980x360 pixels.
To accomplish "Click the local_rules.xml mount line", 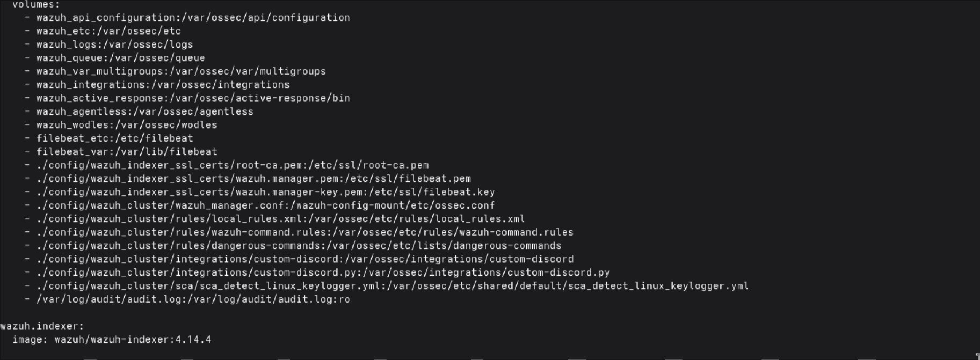I will [x=280, y=219].
